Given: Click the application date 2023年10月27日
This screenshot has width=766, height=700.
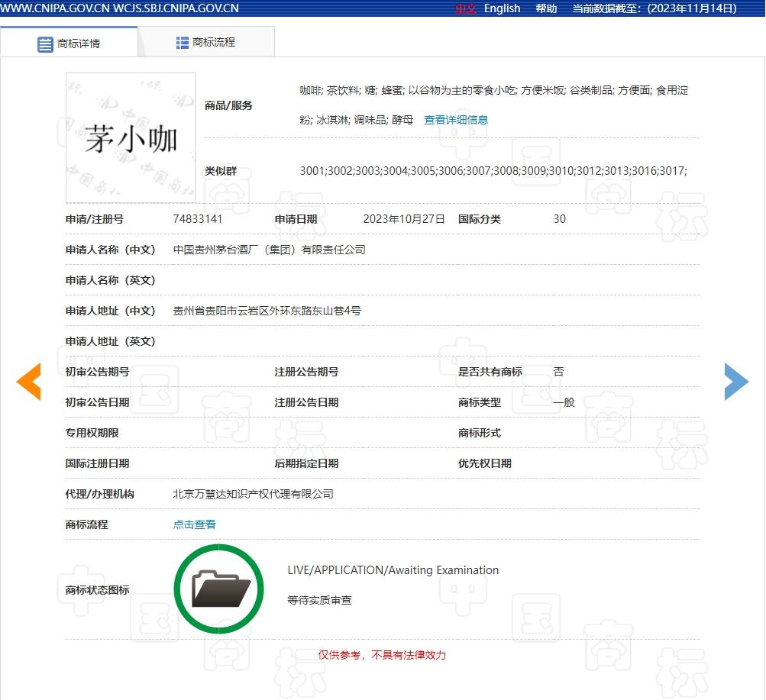Looking at the screenshot, I should 403,219.
